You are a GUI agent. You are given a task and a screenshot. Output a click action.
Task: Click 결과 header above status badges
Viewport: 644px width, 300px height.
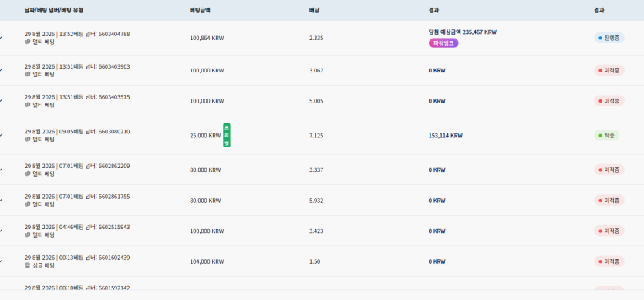tap(598, 10)
